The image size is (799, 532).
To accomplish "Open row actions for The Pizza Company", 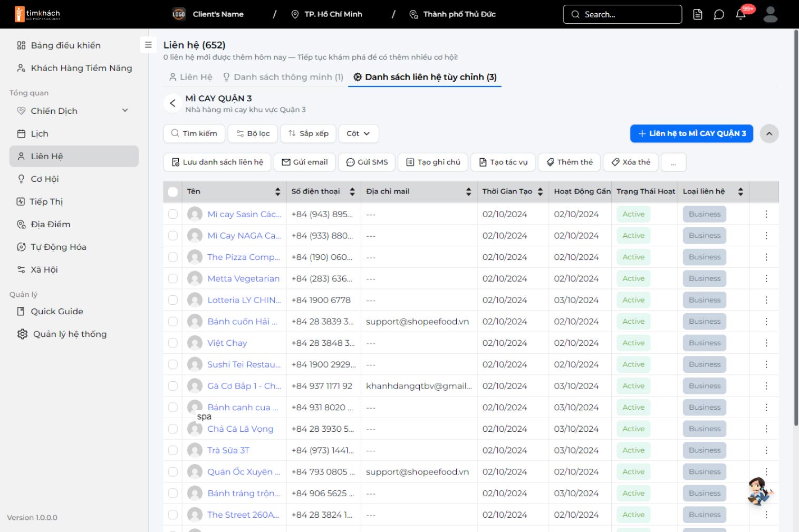I will click(x=766, y=257).
